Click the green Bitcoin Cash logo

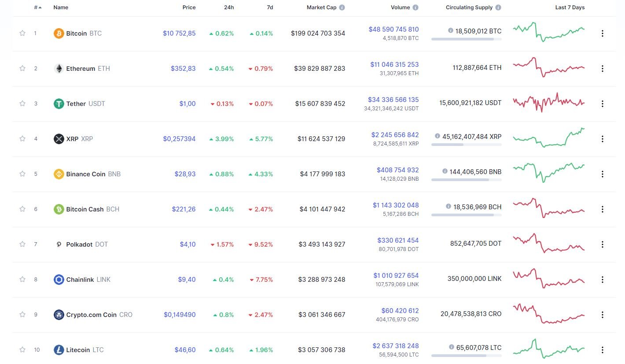(59, 209)
